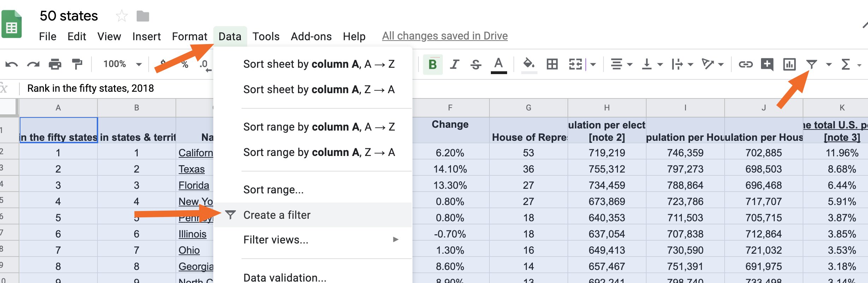The image size is (868, 283).
Task: Choose Create a filter from menu
Action: click(x=277, y=215)
